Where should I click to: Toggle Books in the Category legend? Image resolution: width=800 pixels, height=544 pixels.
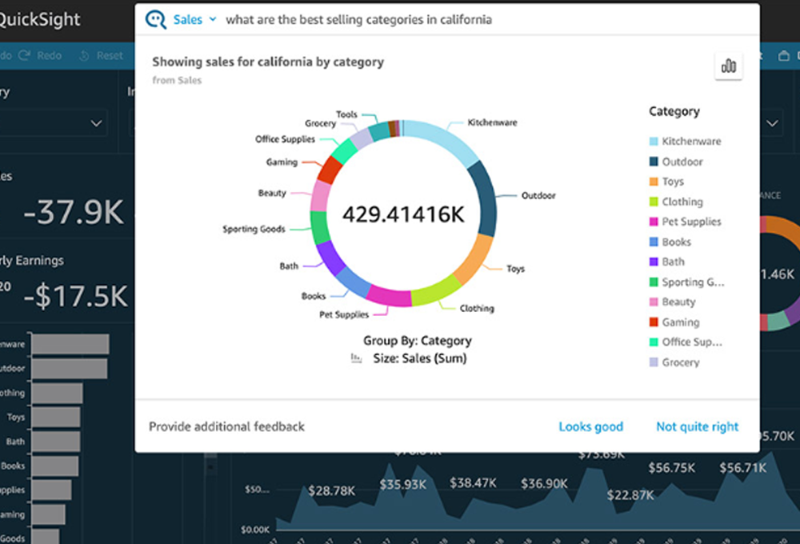[x=676, y=242]
